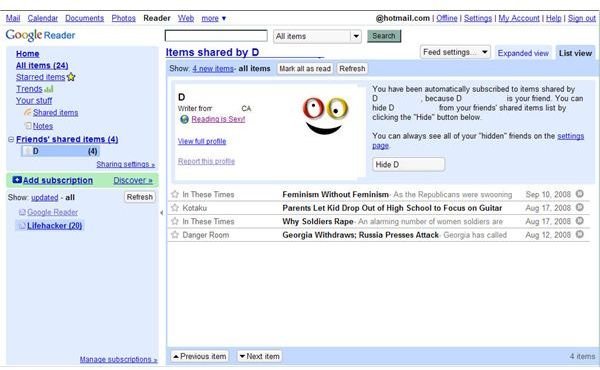
Task: Click the Shared items feed icon
Action: [x=28, y=112]
